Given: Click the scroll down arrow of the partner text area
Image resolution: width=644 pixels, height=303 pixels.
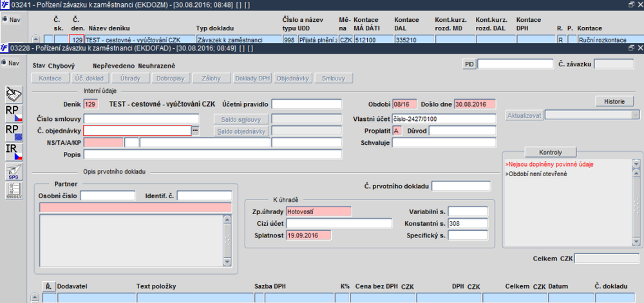Looking at the screenshot, I should point(227,262).
